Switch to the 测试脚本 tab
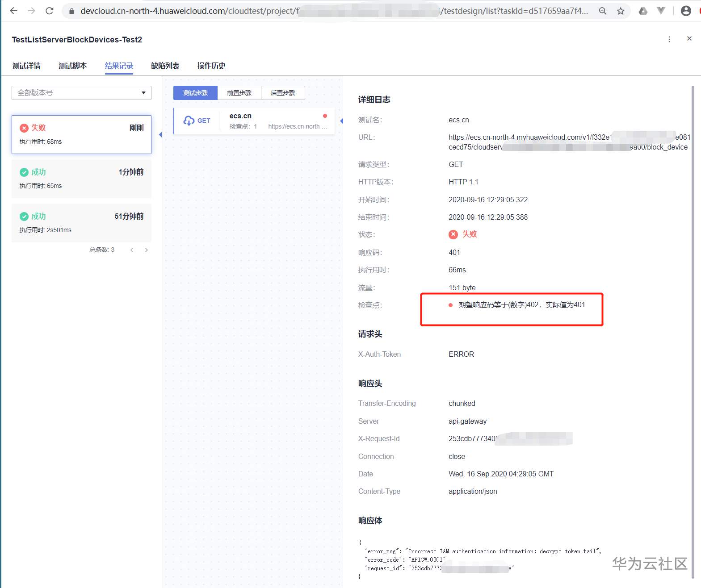Viewport: 701px width, 588px height. [72, 66]
